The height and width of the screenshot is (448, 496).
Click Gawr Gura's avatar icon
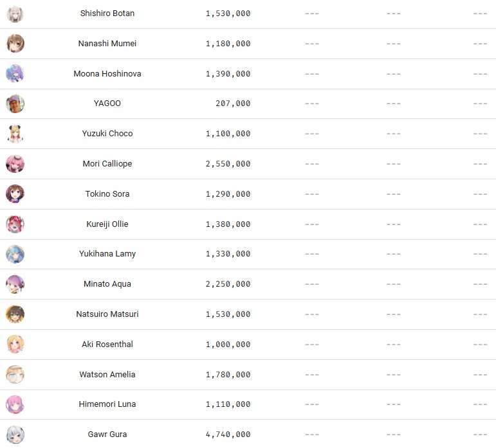(x=15, y=435)
